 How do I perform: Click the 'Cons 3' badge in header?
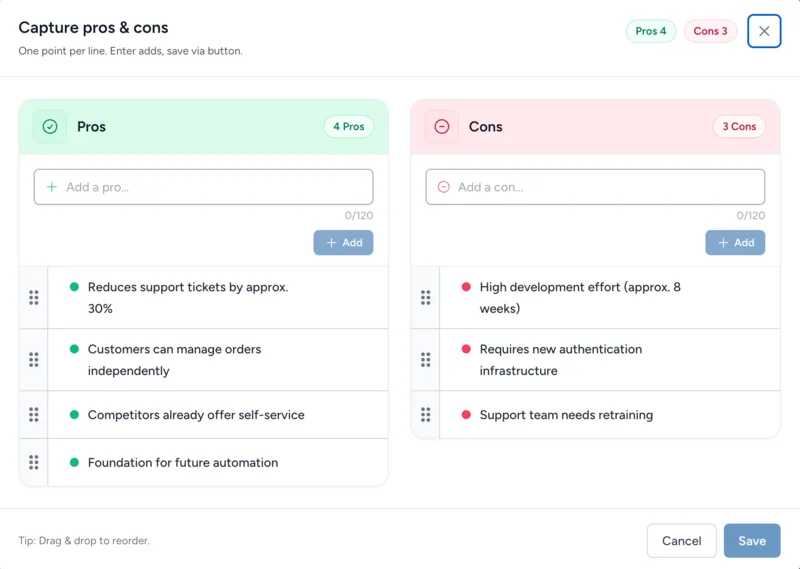point(711,31)
